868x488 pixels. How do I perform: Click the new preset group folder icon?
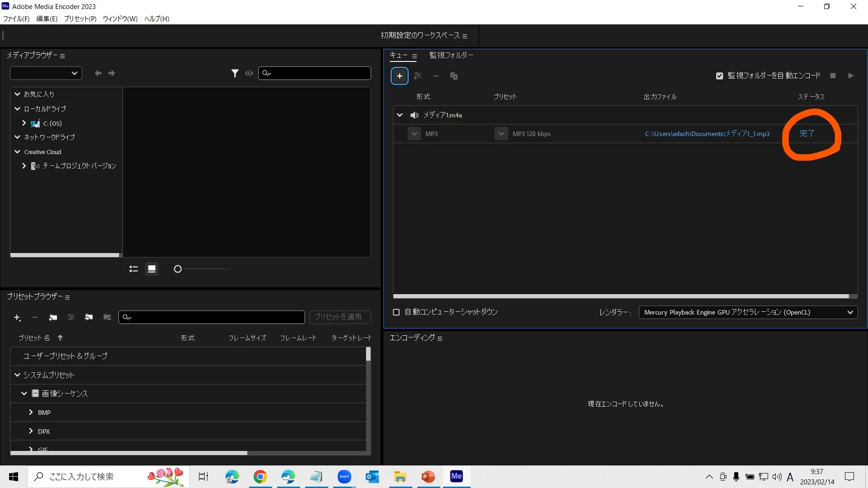(x=53, y=318)
